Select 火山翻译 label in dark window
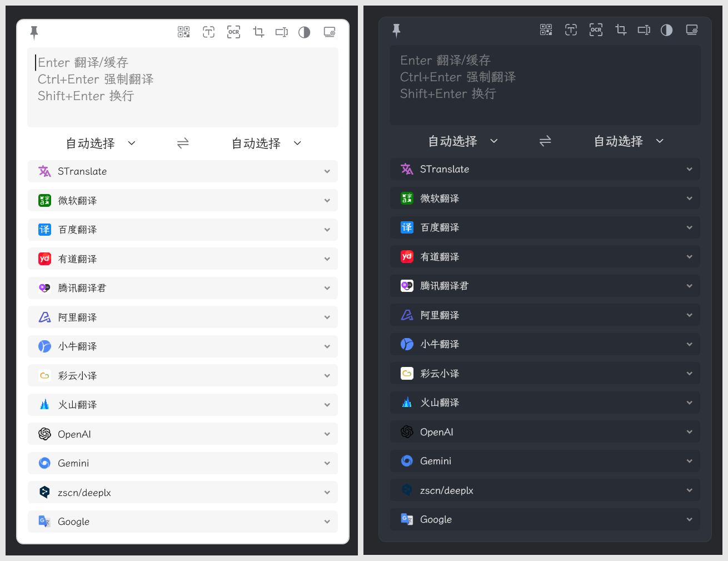 440,403
